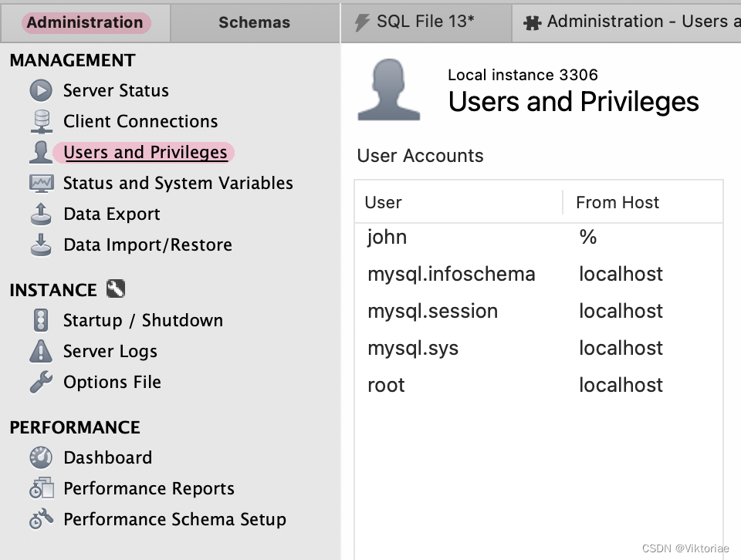Click the Dashboard gauge icon
The width and height of the screenshot is (741, 560).
tap(40, 458)
